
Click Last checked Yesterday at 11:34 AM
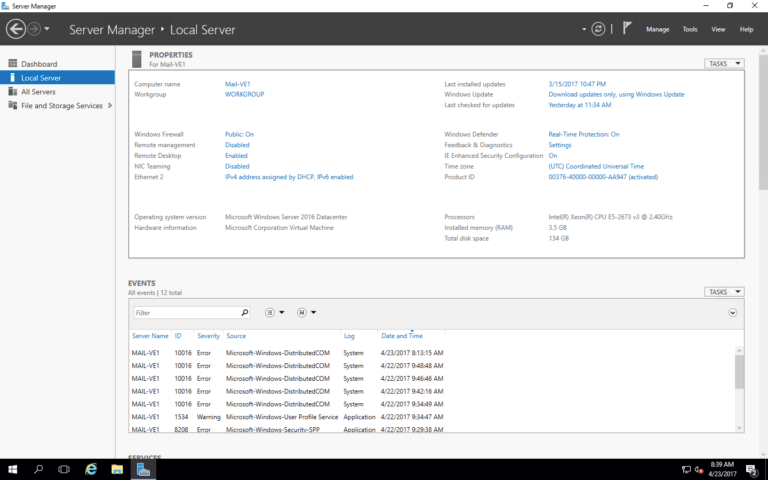[580, 105]
